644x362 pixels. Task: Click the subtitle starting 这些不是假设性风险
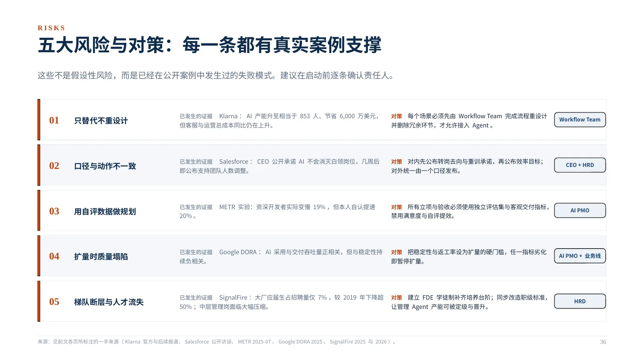[216, 76]
